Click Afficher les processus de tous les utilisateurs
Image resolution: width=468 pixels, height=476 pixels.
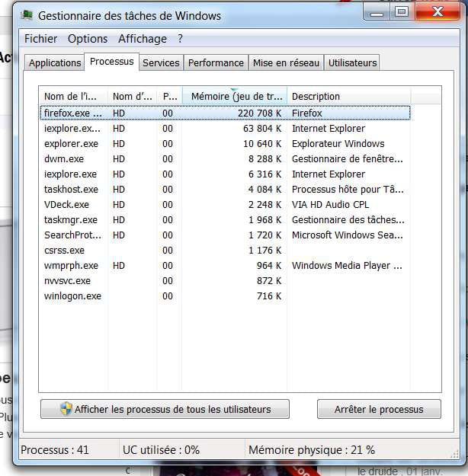click(x=165, y=409)
